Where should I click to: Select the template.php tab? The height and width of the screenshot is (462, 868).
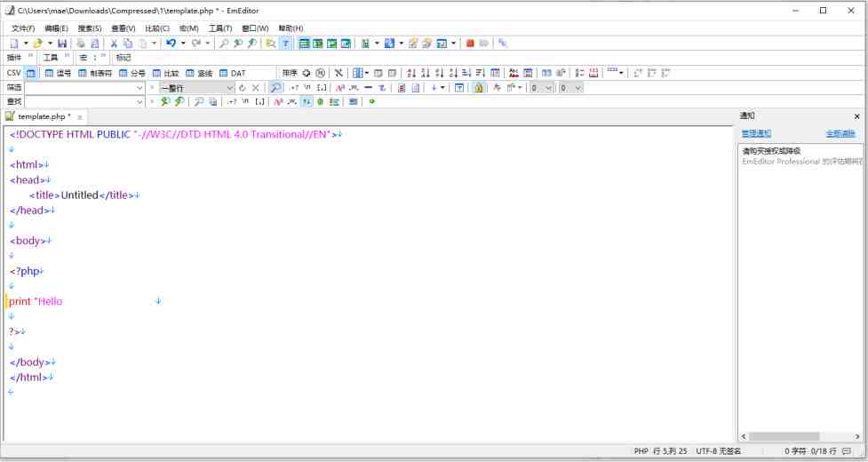(x=44, y=116)
